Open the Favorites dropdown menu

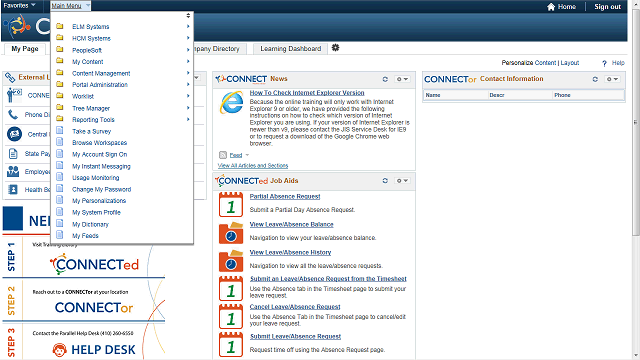tap(19, 5)
